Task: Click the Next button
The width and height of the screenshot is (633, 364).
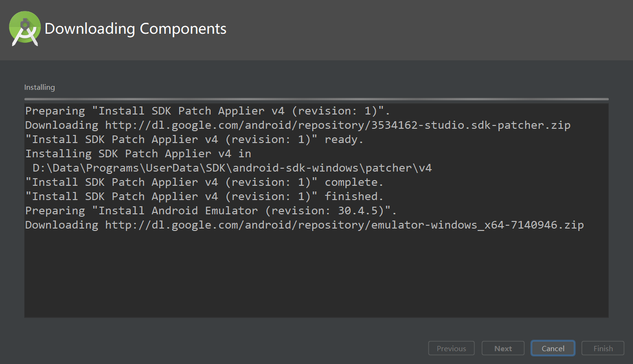Action: pos(503,348)
